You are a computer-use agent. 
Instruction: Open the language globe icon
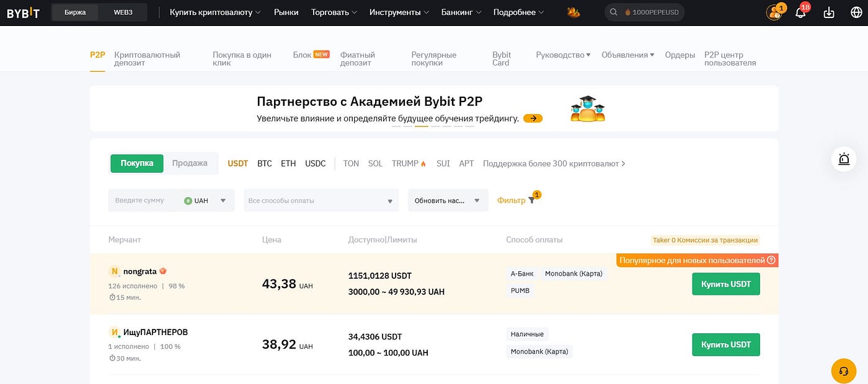pos(856,12)
